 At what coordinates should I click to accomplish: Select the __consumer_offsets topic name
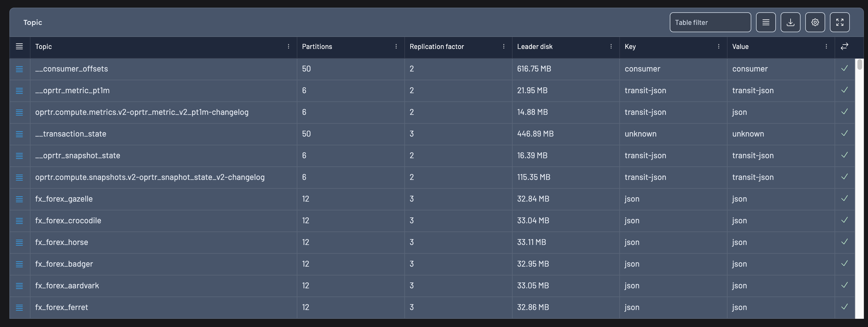(x=72, y=69)
